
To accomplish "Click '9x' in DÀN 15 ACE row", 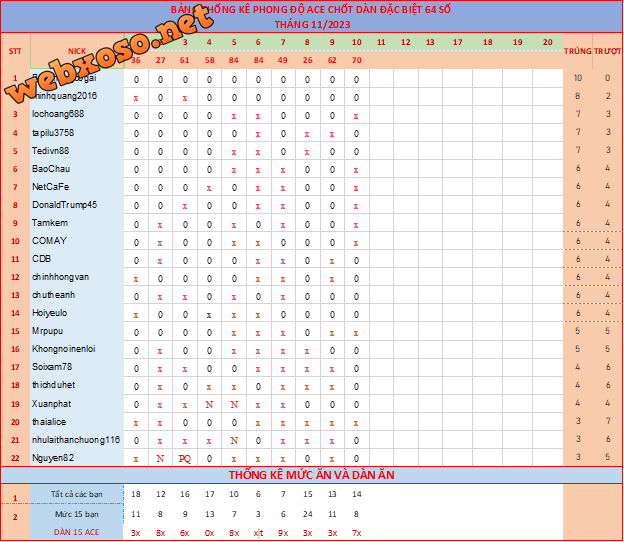I will click(x=283, y=533).
